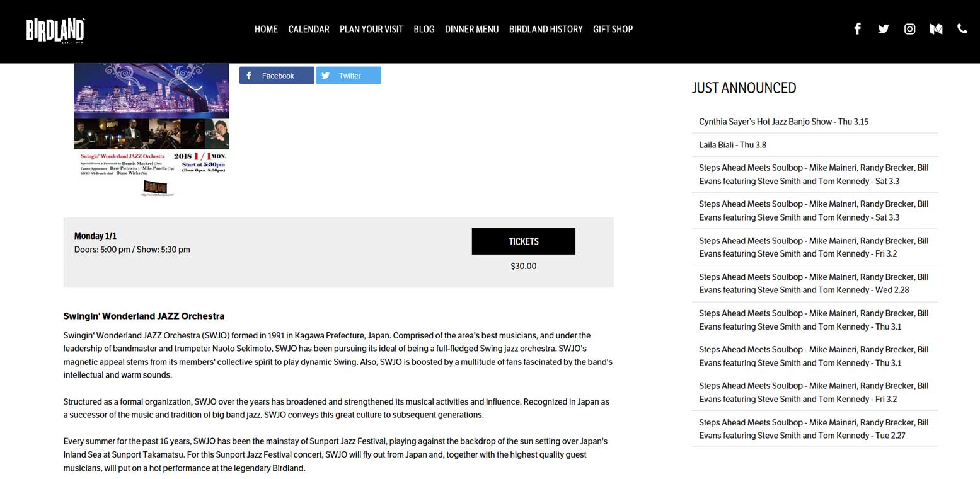Share event via Facebook button
The image size is (980, 479).
pos(277,76)
